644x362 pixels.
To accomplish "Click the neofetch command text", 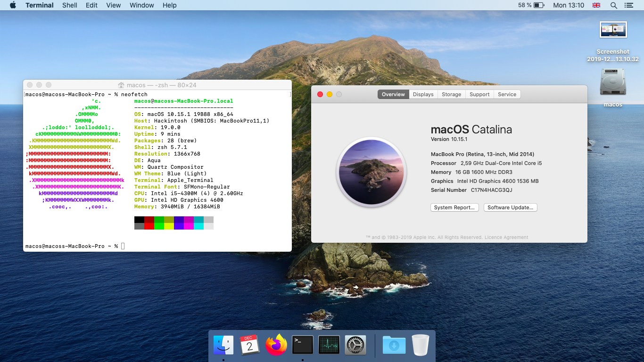I will (x=134, y=94).
